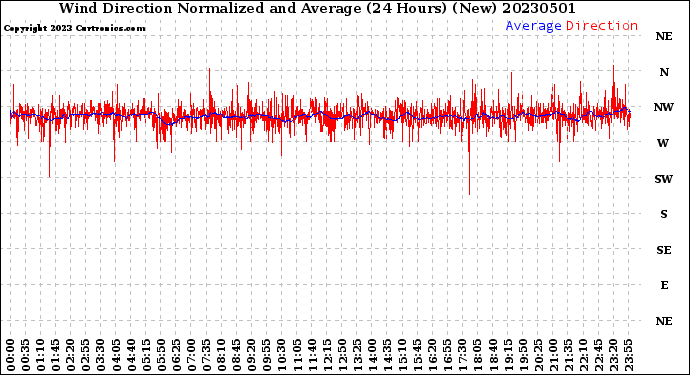Click the 04:05 time axis label

(116, 355)
